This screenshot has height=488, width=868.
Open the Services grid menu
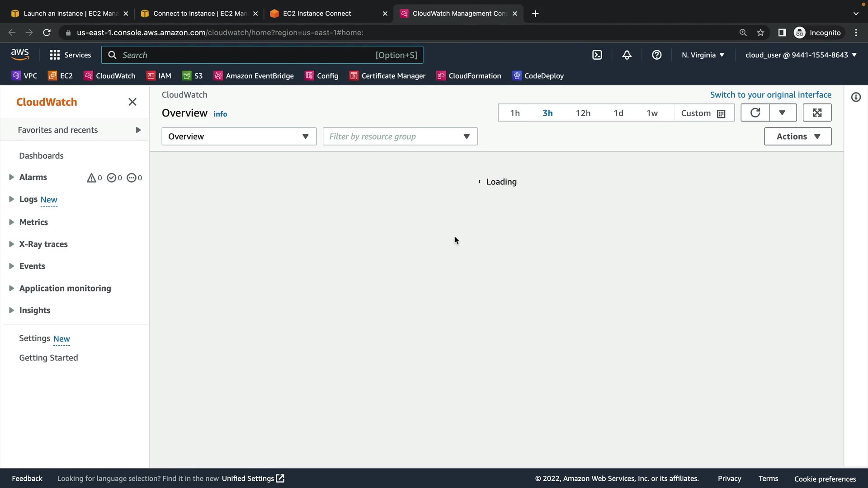click(x=55, y=55)
